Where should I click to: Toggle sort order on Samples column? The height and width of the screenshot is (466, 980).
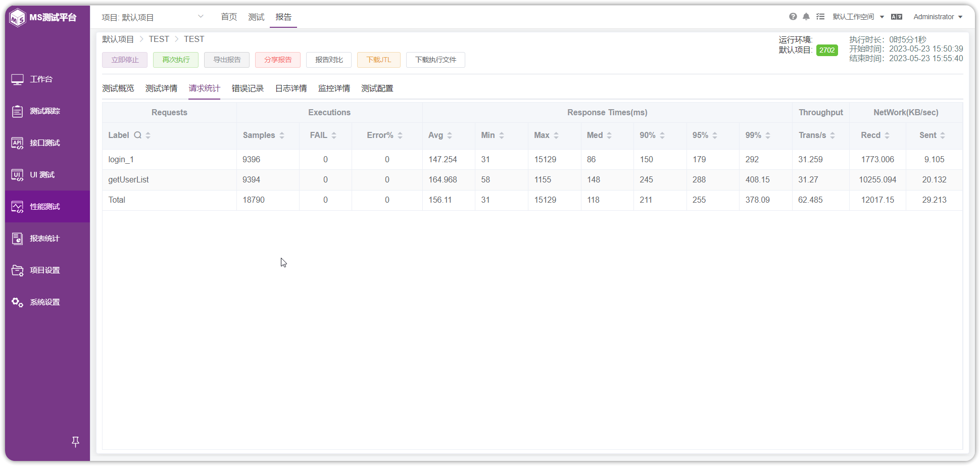tap(282, 135)
